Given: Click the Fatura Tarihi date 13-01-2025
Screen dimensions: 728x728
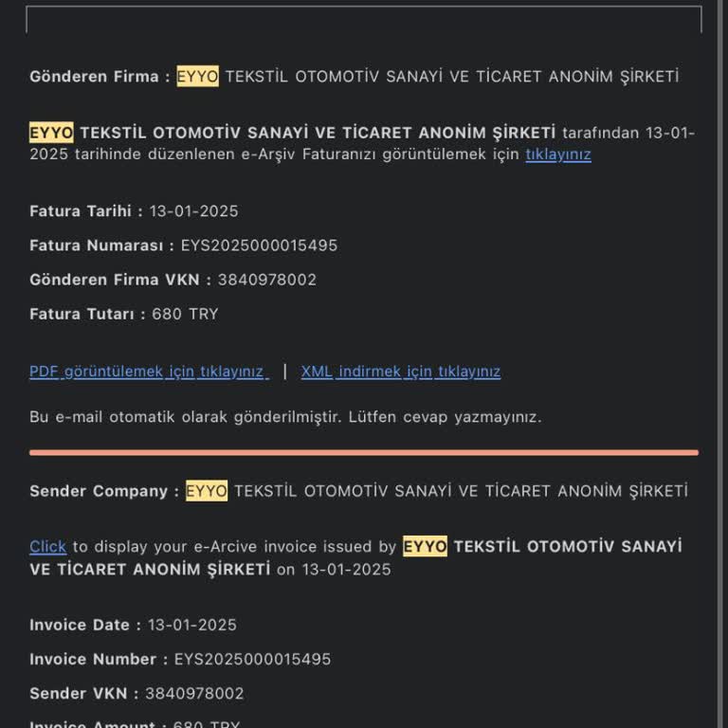Looking at the screenshot, I should tap(193, 211).
